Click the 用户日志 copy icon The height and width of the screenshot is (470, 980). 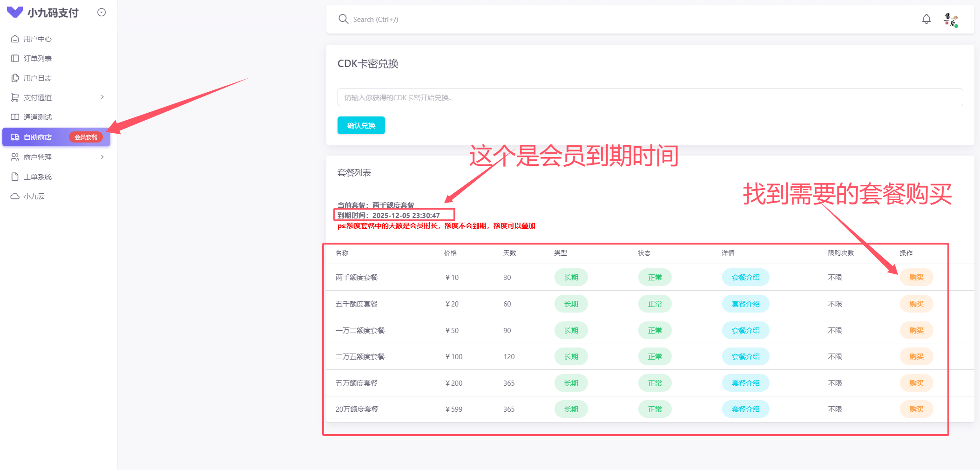(x=15, y=78)
